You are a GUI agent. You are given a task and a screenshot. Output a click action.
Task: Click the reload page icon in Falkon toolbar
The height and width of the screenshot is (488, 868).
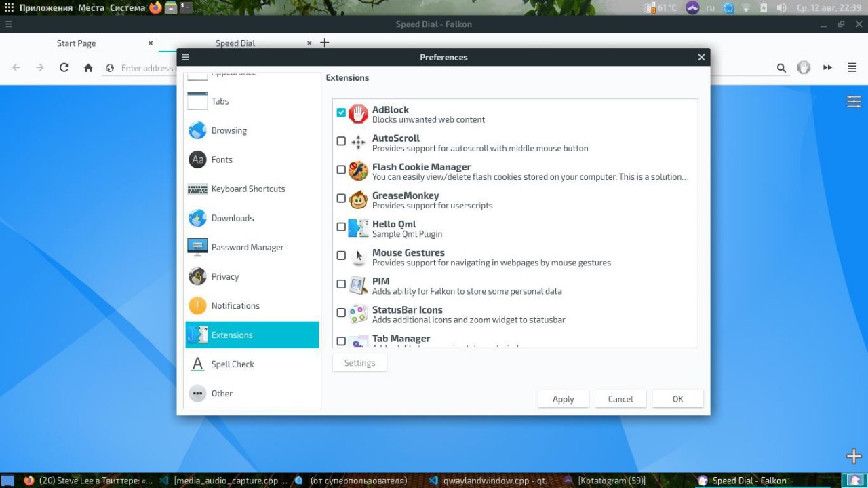64,68
